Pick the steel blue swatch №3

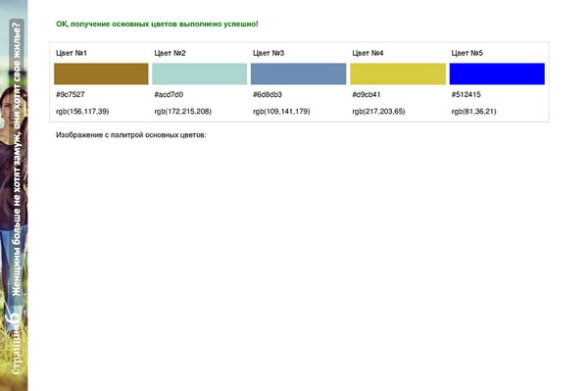299,73
